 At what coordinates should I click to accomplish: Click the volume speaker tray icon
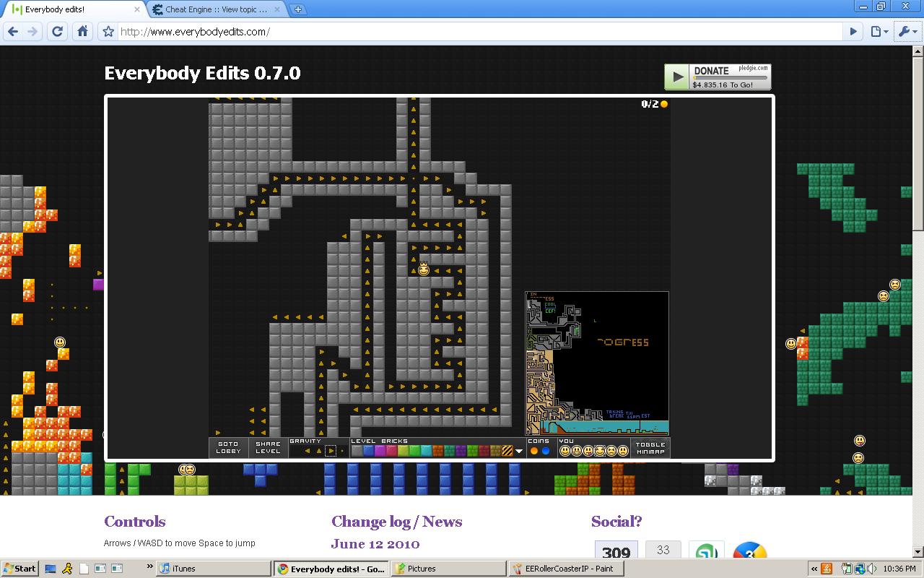click(x=871, y=569)
